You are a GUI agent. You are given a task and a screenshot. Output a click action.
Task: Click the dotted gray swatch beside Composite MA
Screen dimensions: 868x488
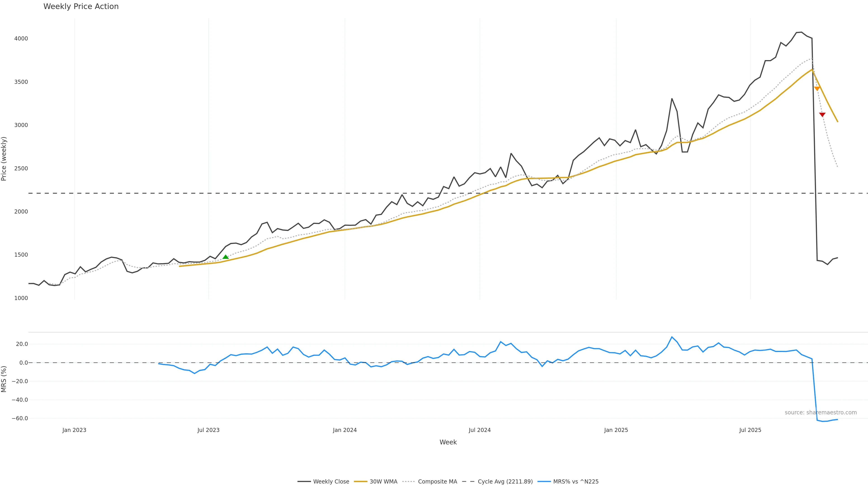click(408, 482)
